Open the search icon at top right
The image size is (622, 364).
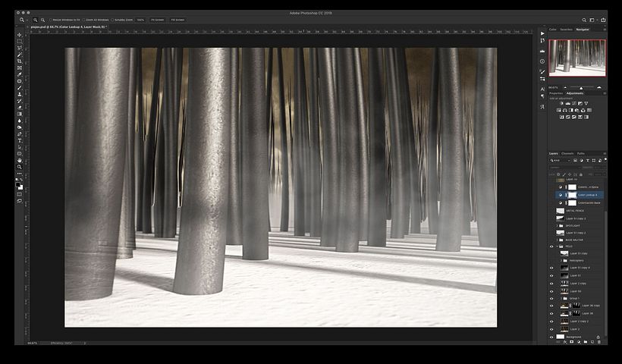584,20
